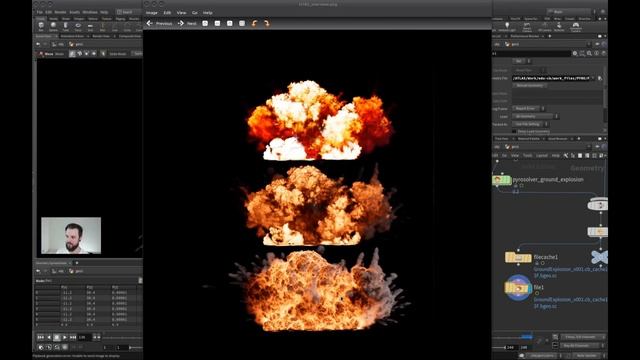Open Tools menu in network editor
The height and width of the screenshot is (360, 640).
click(528, 156)
